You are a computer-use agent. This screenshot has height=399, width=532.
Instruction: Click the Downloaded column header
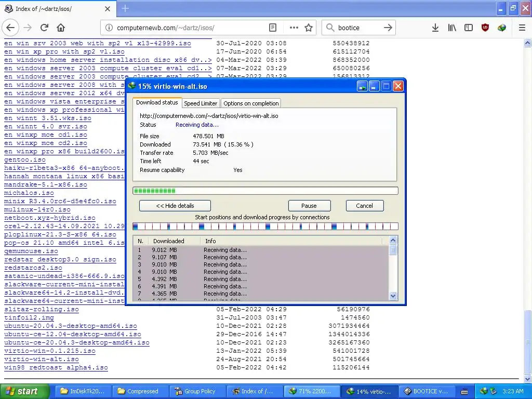pos(175,241)
